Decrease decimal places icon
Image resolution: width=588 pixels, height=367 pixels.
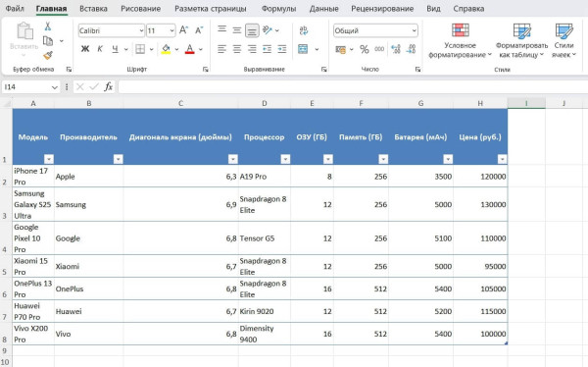[x=411, y=49]
